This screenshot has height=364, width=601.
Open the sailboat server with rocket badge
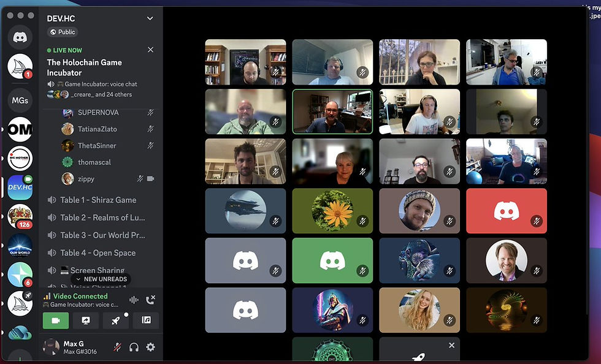pyautogui.click(x=20, y=303)
